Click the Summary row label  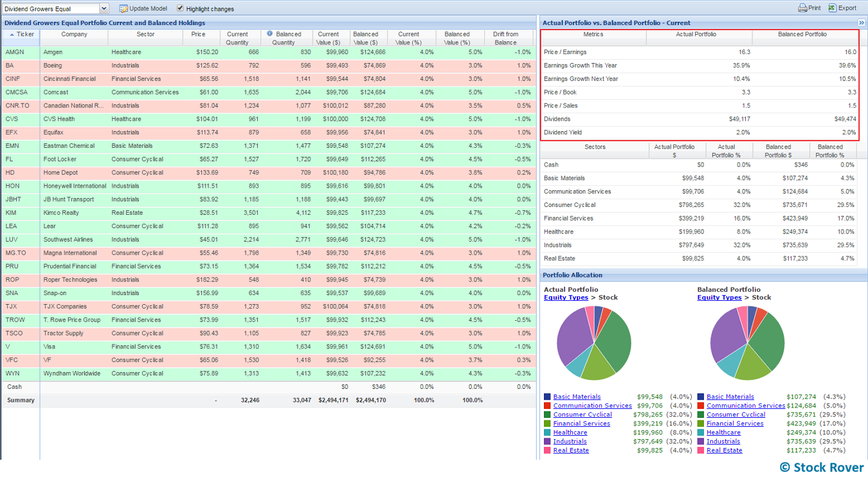click(x=21, y=400)
